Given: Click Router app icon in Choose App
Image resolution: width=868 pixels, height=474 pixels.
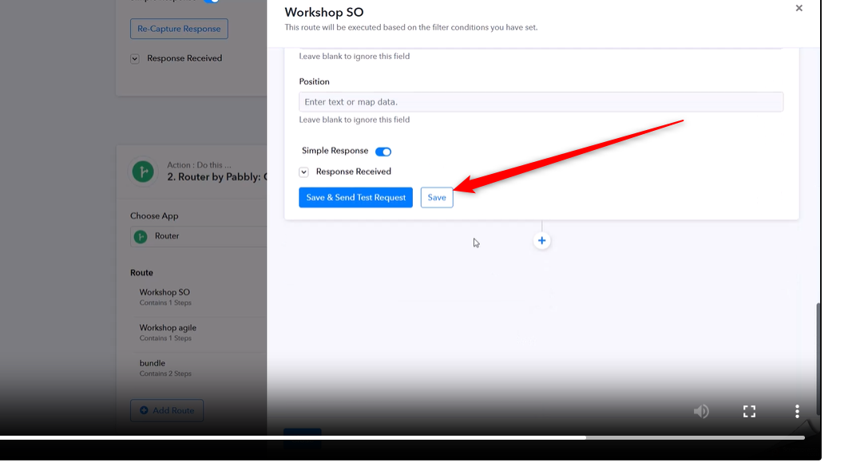Looking at the screenshot, I should 141,237.
